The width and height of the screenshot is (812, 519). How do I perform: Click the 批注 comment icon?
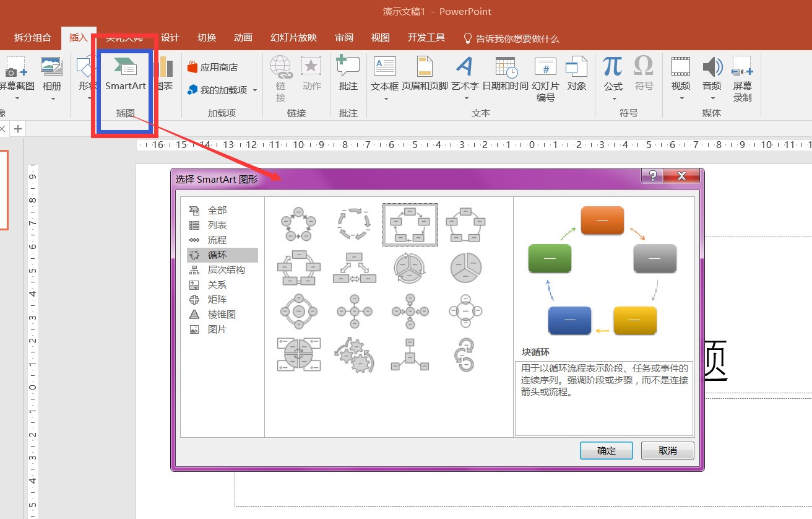348,74
